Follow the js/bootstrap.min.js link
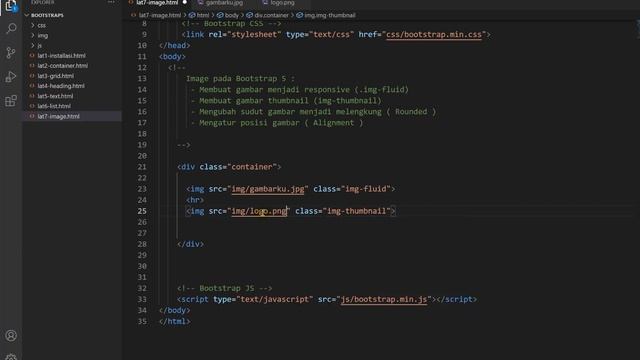This screenshot has height=360, width=640. tap(384, 299)
